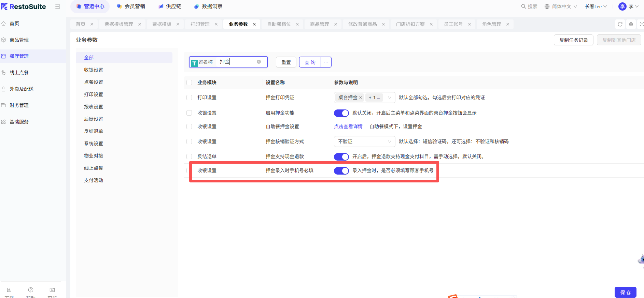Click the 设置名称 search input field
644x298 pixels.
(237, 62)
